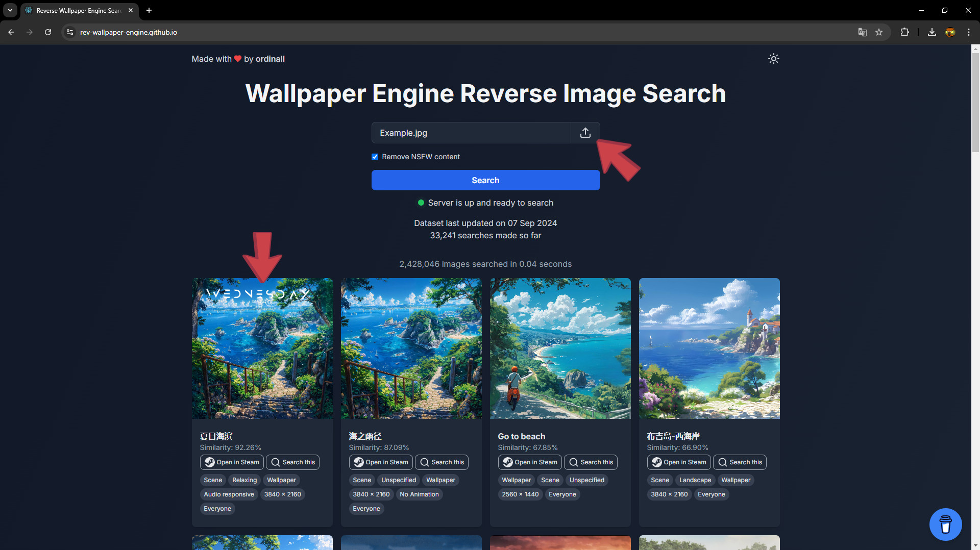Reload the page
Screen dimensions: 980x550
click(48, 32)
